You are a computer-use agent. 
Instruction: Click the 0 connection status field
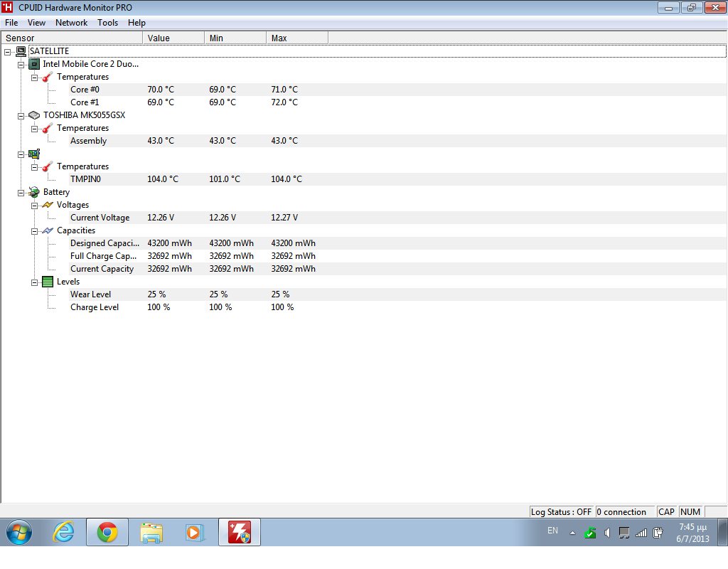coord(625,512)
